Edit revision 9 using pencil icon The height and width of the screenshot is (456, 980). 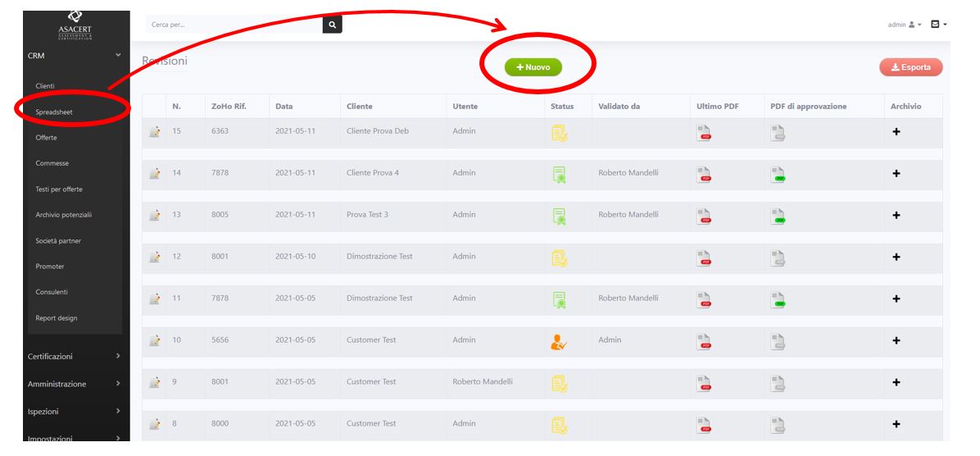click(x=154, y=382)
